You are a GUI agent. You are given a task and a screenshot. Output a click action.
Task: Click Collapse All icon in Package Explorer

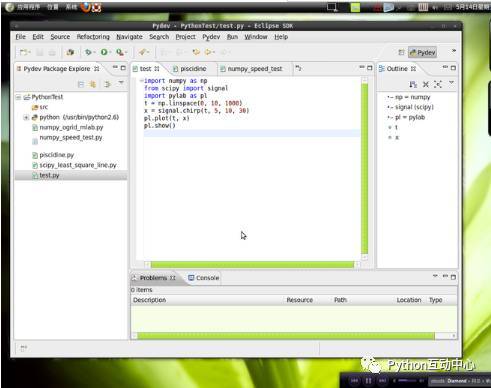[x=81, y=84]
